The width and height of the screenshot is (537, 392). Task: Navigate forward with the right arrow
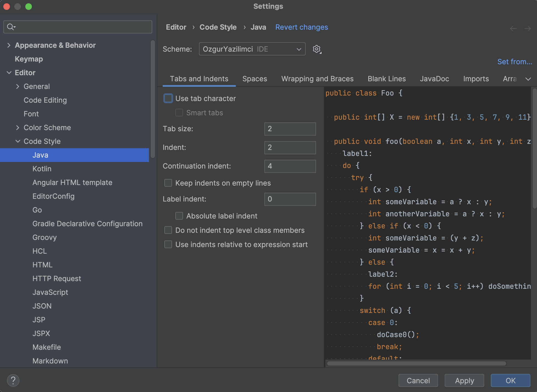pyautogui.click(x=527, y=29)
